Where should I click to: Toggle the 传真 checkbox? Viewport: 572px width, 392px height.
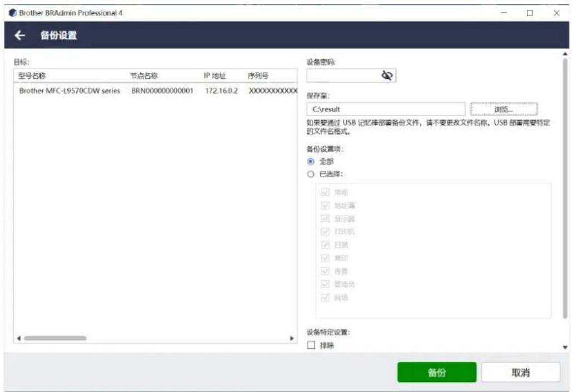pyautogui.click(x=325, y=271)
